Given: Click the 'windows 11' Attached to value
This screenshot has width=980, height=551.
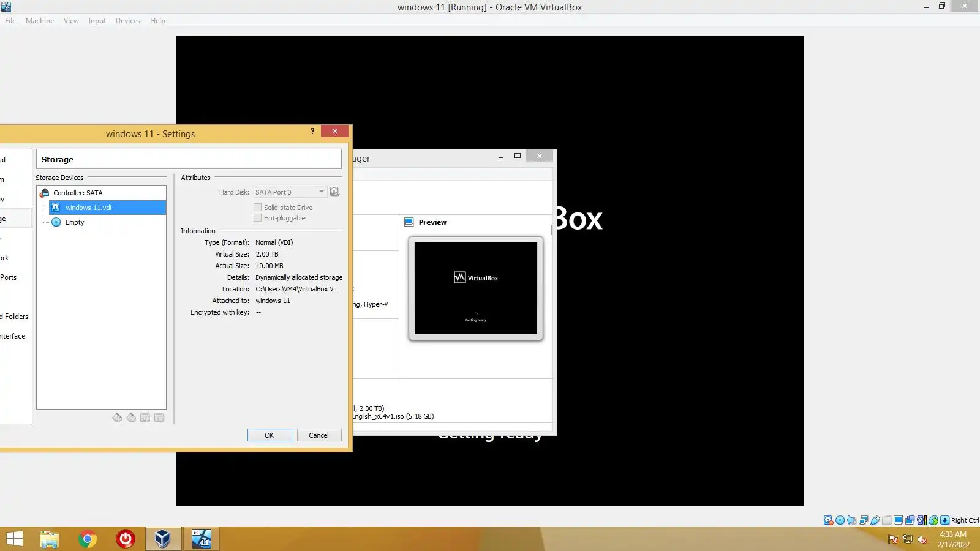Looking at the screenshot, I should tap(273, 301).
